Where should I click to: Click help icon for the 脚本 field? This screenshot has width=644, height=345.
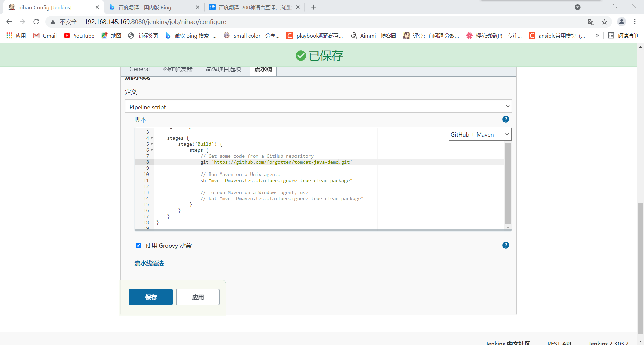click(x=506, y=119)
